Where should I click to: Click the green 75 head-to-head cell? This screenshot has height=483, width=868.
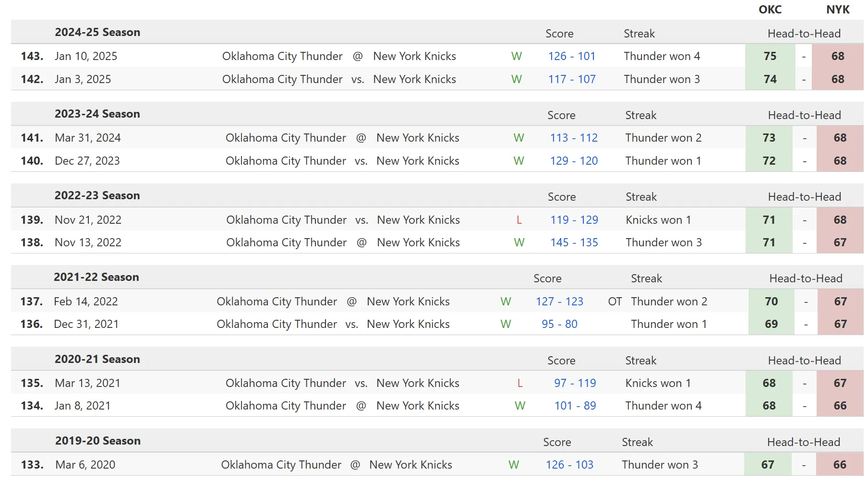click(x=770, y=56)
